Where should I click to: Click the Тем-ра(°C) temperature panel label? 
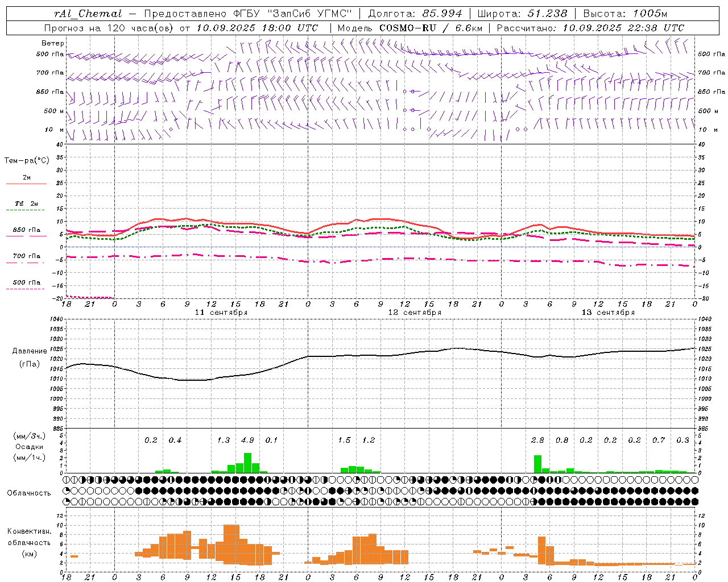(27, 161)
